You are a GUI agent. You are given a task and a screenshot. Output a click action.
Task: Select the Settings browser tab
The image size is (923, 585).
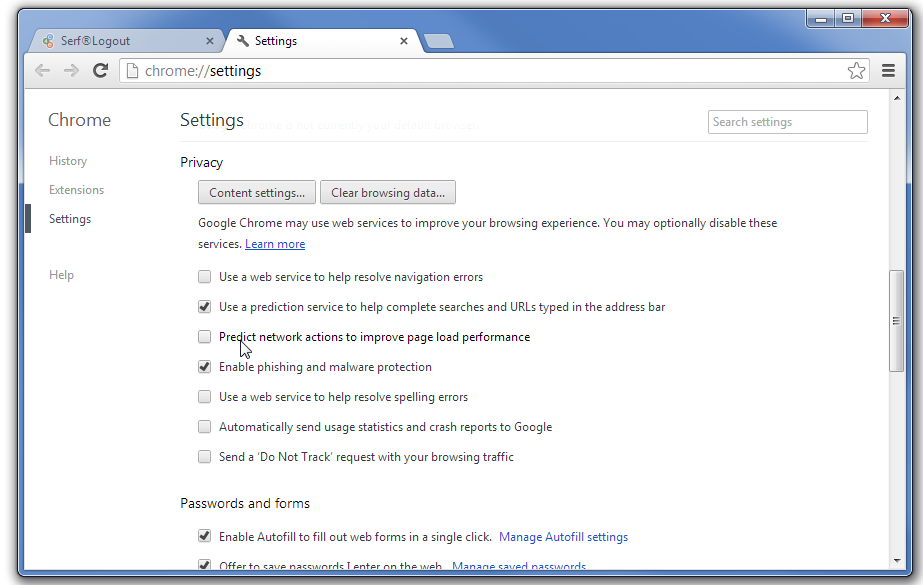click(x=324, y=41)
